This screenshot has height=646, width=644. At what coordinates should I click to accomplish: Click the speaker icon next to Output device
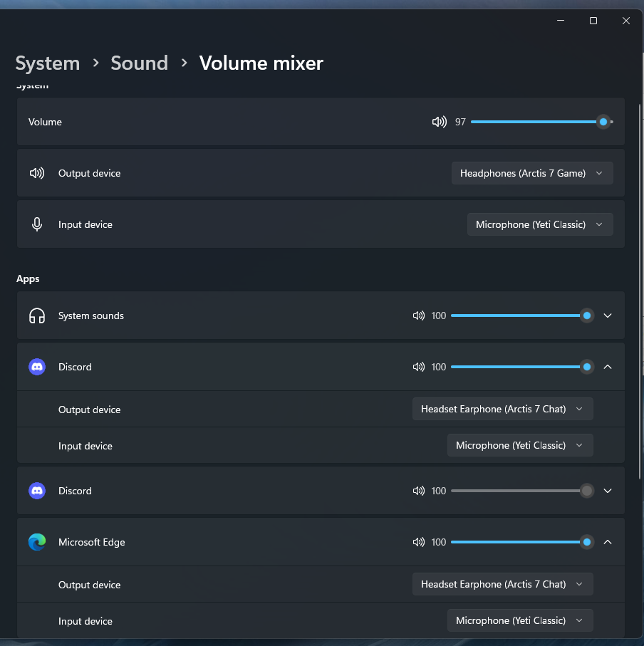[x=36, y=172]
